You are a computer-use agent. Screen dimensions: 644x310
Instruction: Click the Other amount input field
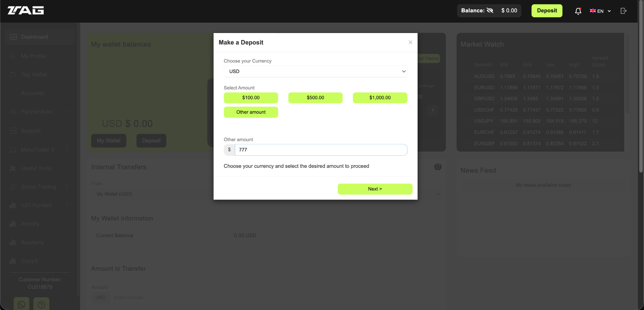point(321,150)
